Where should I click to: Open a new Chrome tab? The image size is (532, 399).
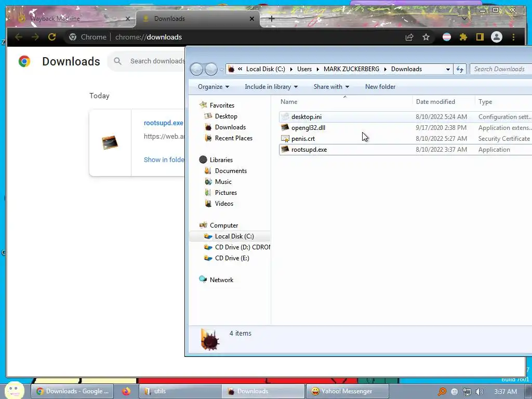coord(271,19)
